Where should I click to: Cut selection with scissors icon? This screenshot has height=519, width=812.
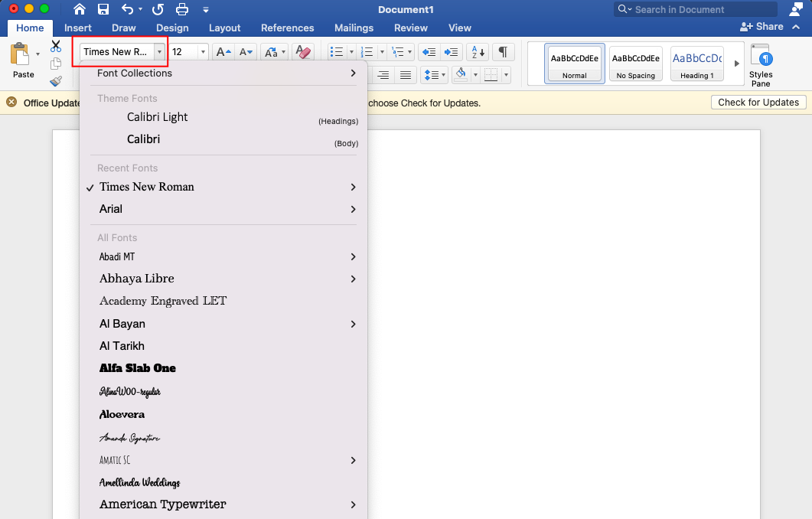(56, 46)
